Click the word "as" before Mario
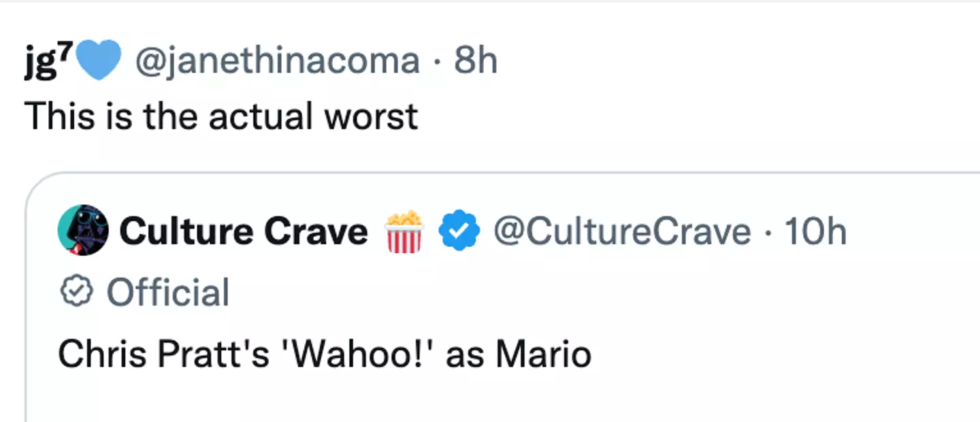980x422 pixels. point(465,355)
